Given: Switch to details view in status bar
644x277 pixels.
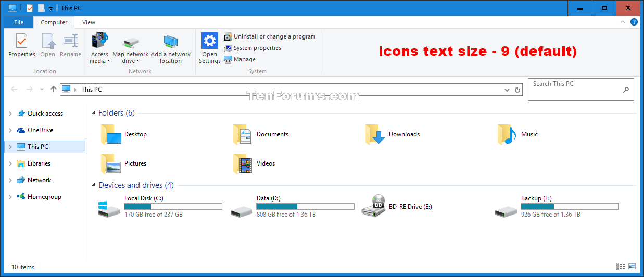Looking at the screenshot, I should pyautogui.click(x=621, y=267).
